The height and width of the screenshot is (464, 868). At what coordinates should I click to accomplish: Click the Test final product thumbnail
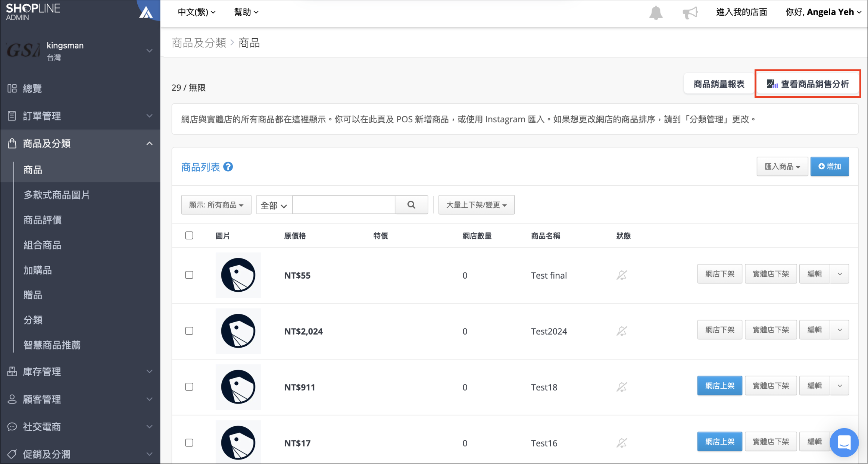click(238, 275)
